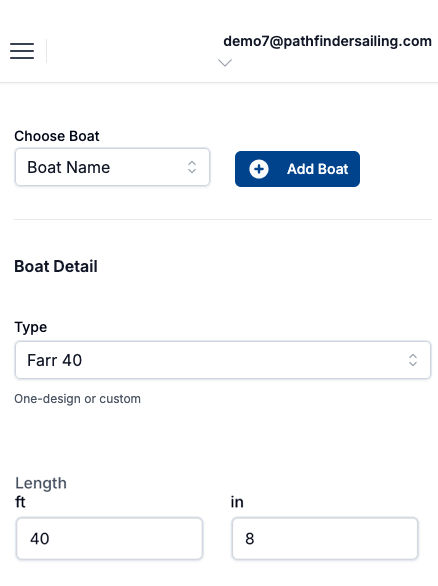Focus the feet length field showing 40

pyautogui.click(x=110, y=539)
